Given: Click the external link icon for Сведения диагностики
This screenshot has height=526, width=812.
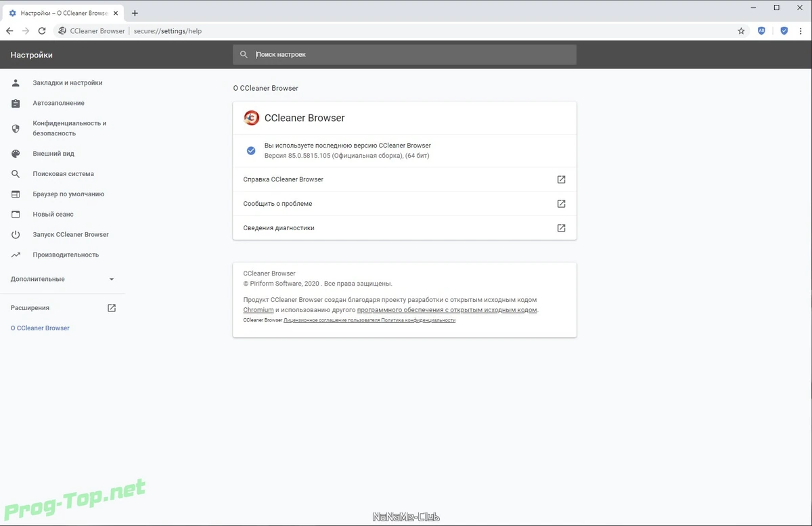Looking at the screenshot, I should [x=561, y=228].
